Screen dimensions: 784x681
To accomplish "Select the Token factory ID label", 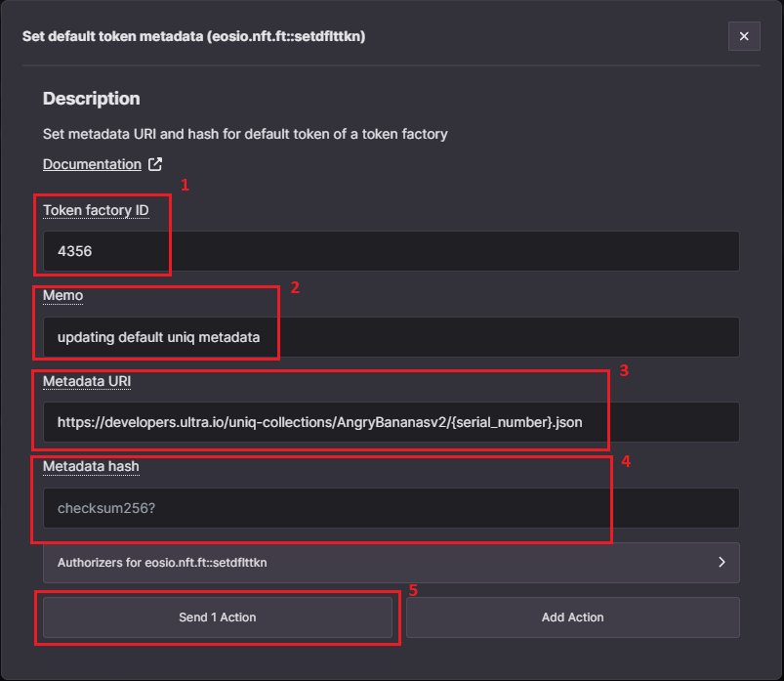I will [96, 210].
